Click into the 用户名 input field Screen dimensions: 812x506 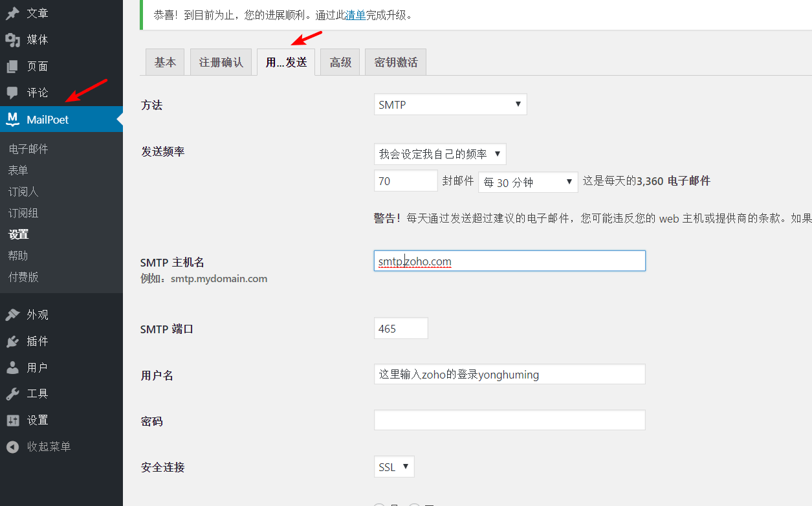(509, 374)
